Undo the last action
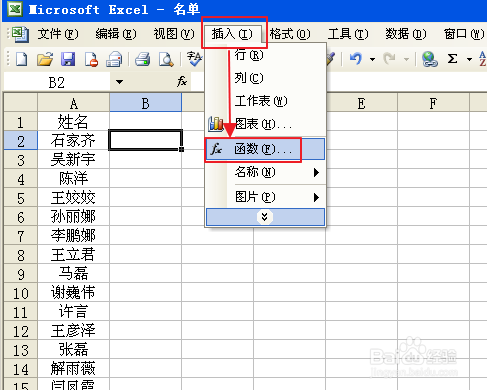 [x=356, y=59]
